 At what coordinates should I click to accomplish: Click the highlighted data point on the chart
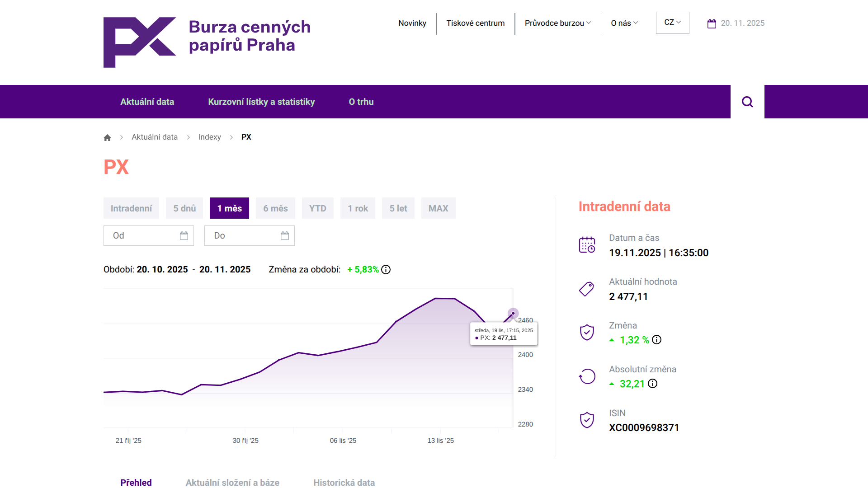tap(513, 313)
